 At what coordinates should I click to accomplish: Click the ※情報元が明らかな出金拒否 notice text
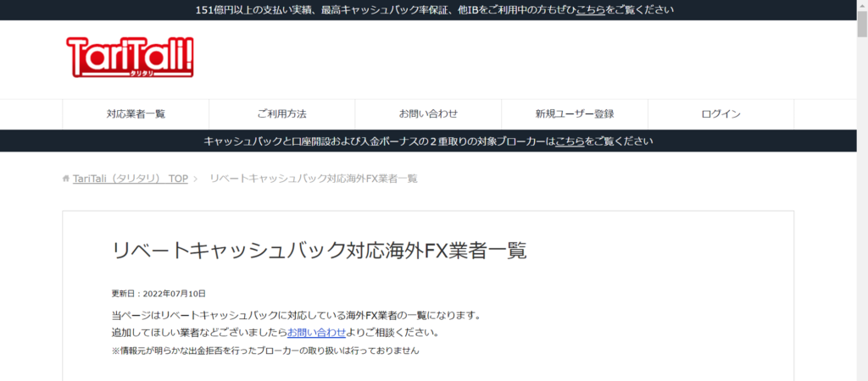click(265, 351)
